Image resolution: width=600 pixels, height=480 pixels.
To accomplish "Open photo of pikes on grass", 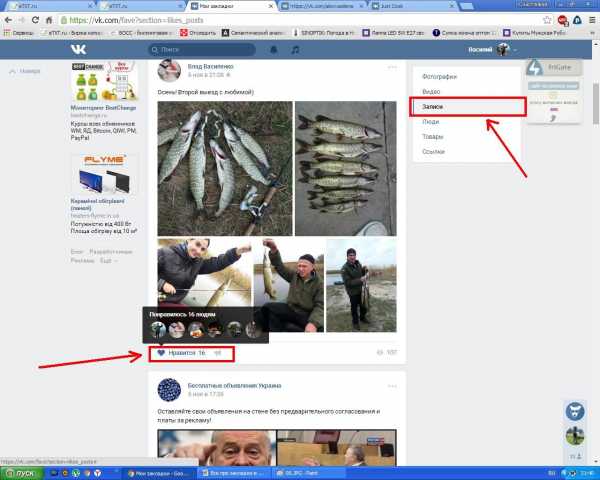I will click(225, 168).
